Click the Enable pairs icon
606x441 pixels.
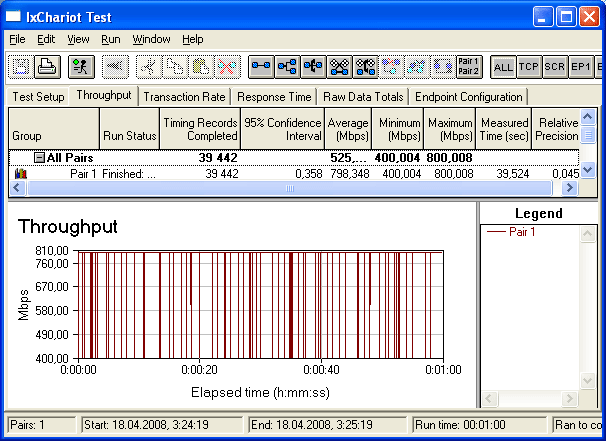pos(417,66)
